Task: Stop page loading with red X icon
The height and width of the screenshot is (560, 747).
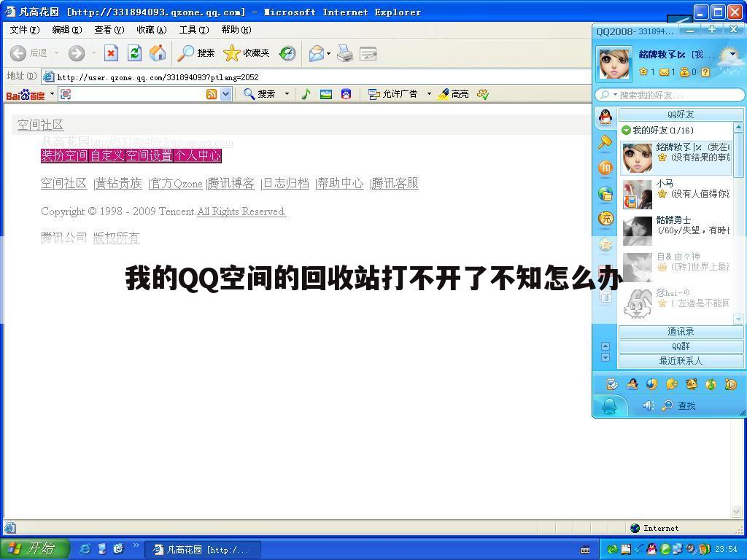Action: point(111,53)
